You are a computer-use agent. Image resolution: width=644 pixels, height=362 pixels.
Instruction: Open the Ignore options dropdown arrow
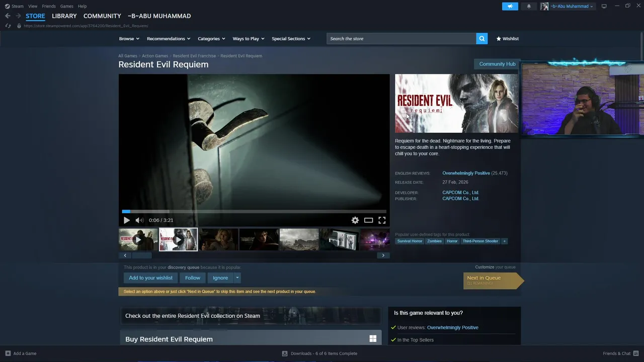point(237,278)
